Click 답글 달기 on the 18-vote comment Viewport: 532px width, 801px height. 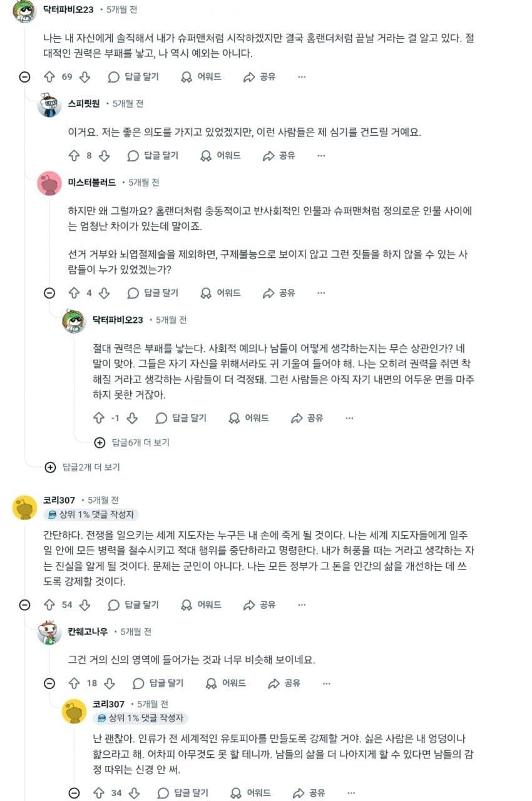tap(158, 683)
